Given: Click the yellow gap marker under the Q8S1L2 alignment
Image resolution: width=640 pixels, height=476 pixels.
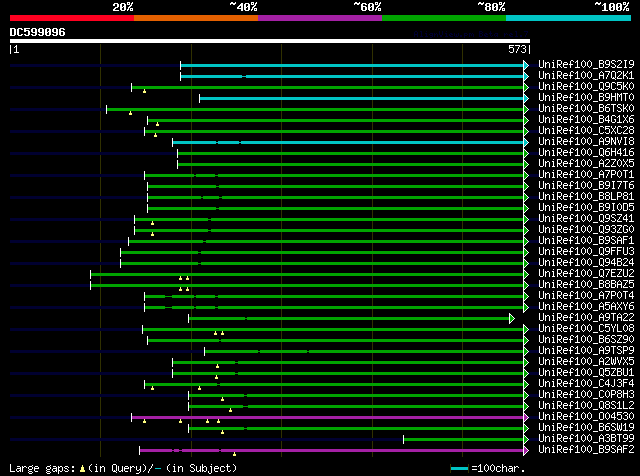Looking at the screenshot, I should tap(231, 410).
